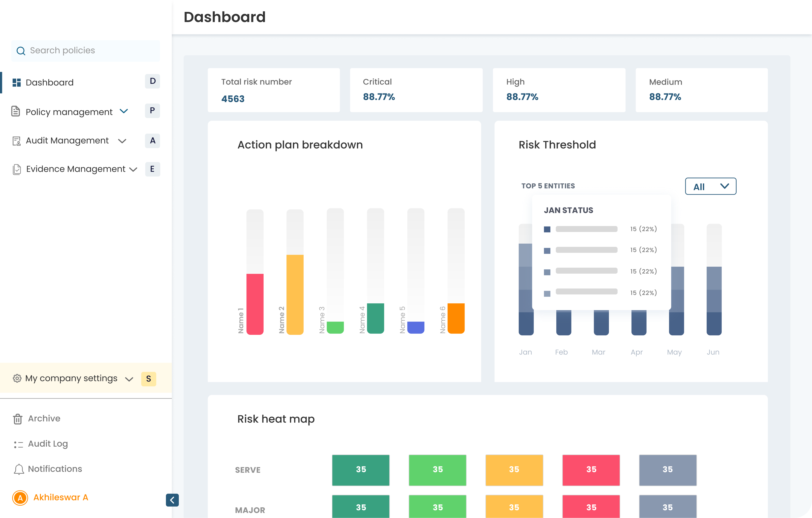Click the Archive trash can icon
Viewport: 812px width, 518px height.
tap(18, 419)
